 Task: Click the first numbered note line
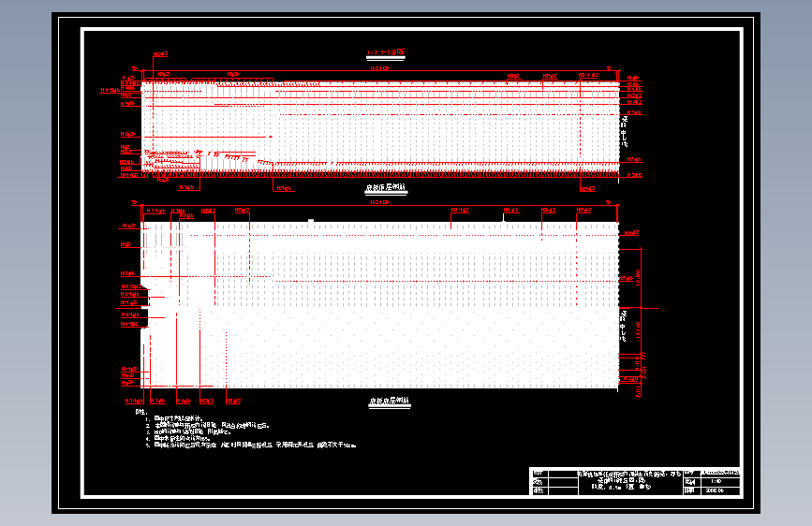point(174,418)
